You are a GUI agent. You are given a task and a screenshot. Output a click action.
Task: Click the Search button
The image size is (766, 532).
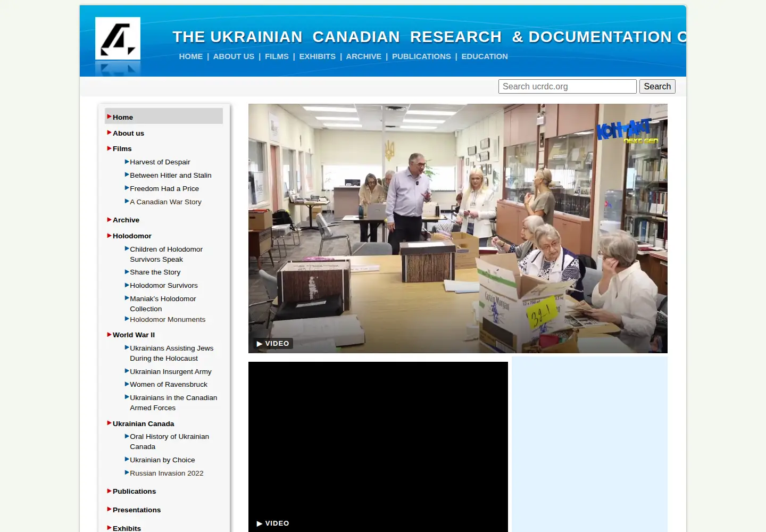[x=657, y=86]
